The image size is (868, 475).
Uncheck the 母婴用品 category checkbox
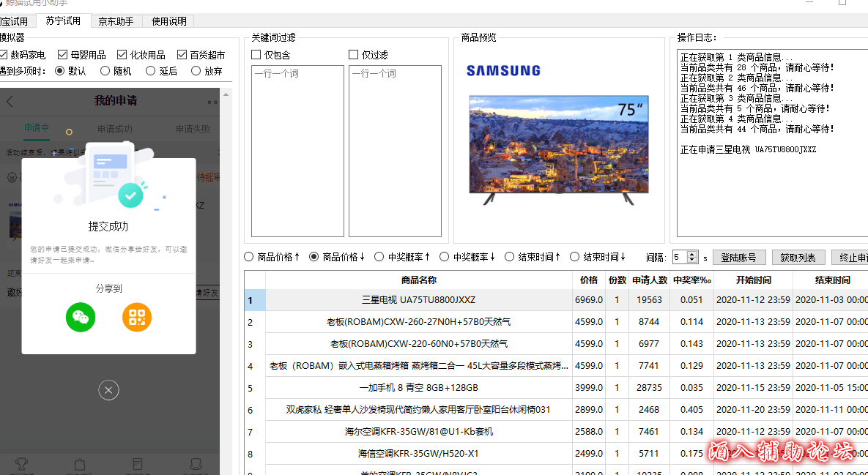(62, 55)
